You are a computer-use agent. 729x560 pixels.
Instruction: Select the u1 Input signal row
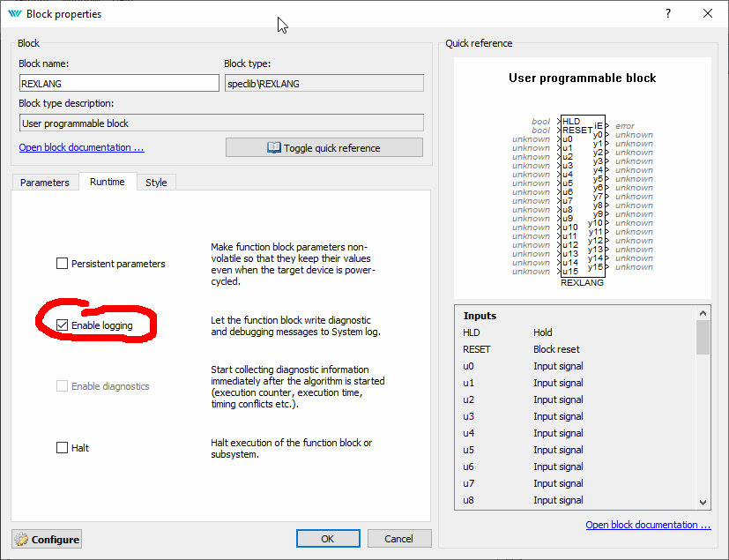[575, 383]
